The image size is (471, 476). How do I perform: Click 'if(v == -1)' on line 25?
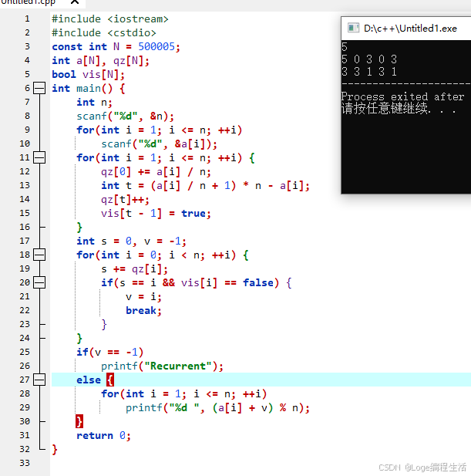(x=109, y=352)
